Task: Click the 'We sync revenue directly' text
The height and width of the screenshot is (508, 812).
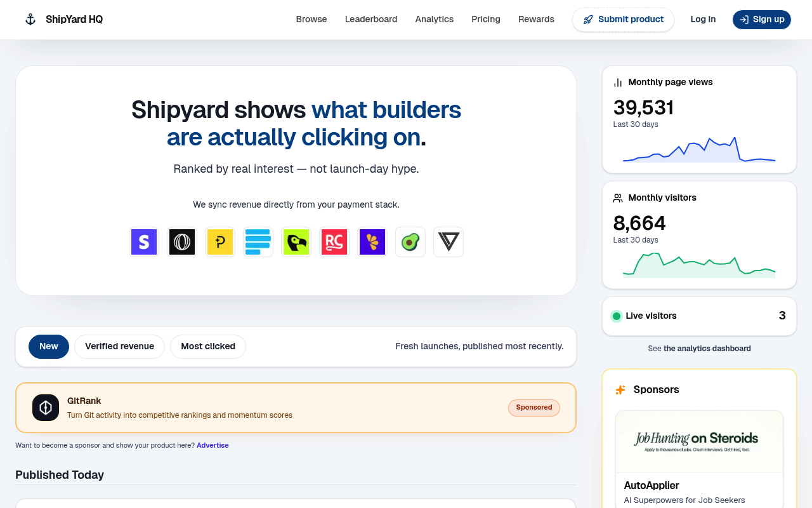Action: (x=296, y=205)
